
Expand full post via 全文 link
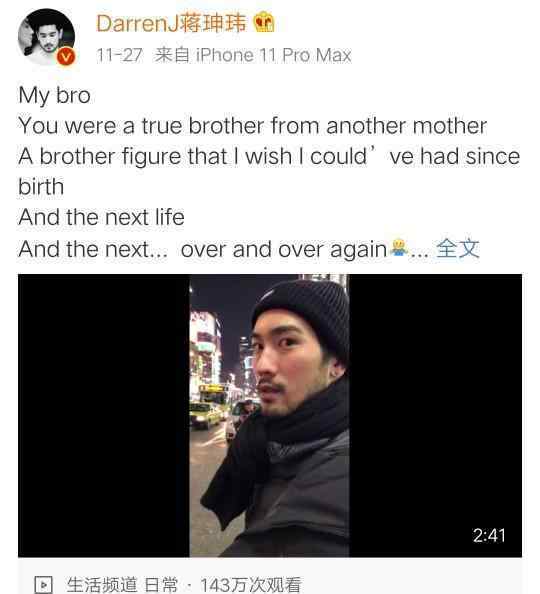point(458,249)
